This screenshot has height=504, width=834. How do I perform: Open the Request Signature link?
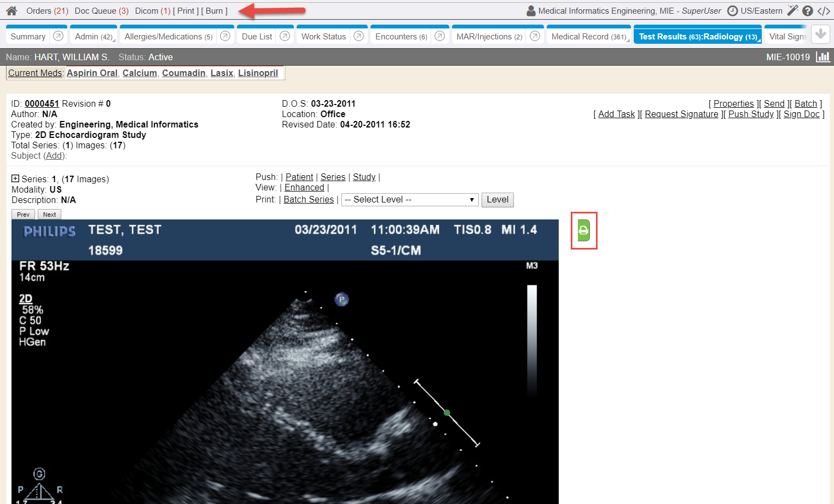click(x=681, y=114)
